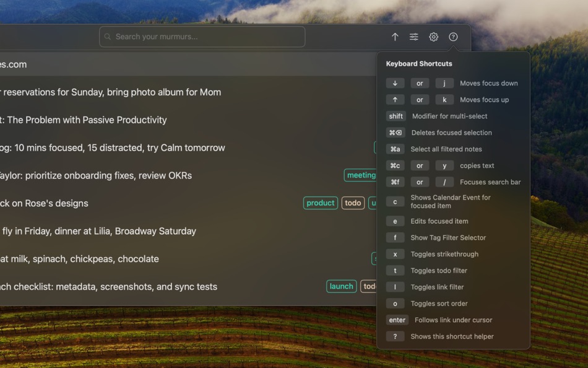Open settings via the gear icon

[x=433, y=37]
